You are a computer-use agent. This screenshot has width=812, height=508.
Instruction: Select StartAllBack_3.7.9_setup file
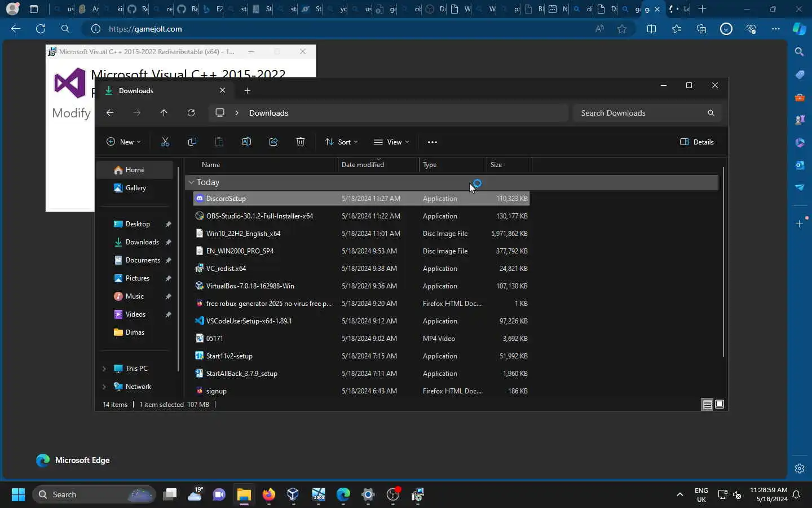click(x=361, y=374)
